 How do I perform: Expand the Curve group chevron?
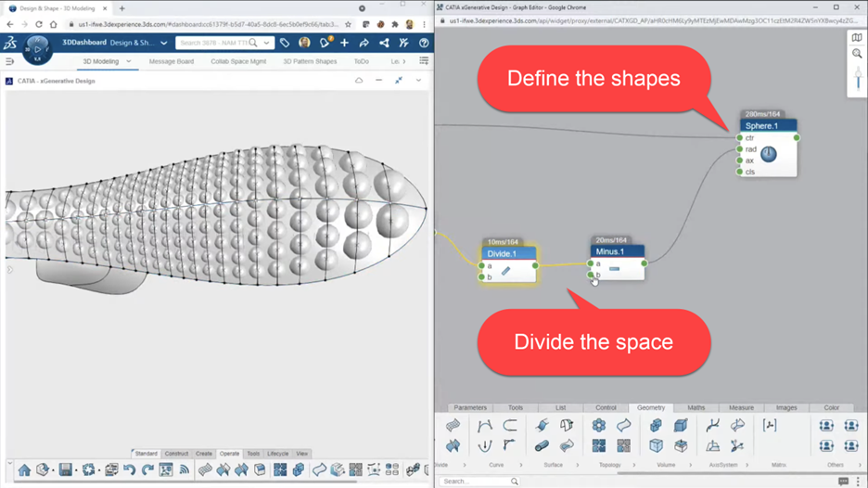click(521, 465)
